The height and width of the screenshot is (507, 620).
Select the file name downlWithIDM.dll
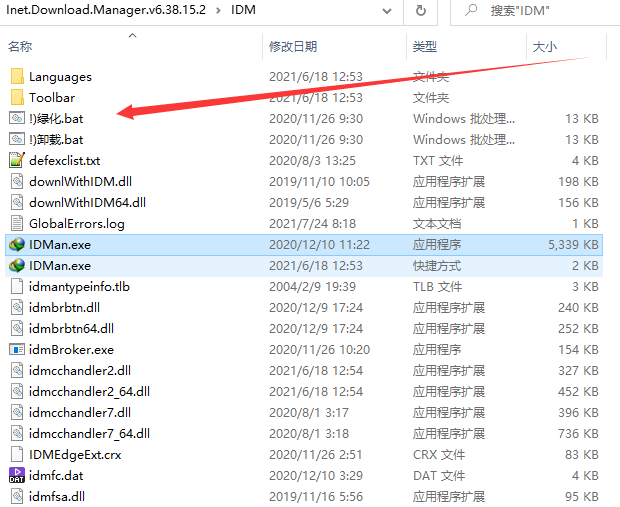tap(80, 181)
